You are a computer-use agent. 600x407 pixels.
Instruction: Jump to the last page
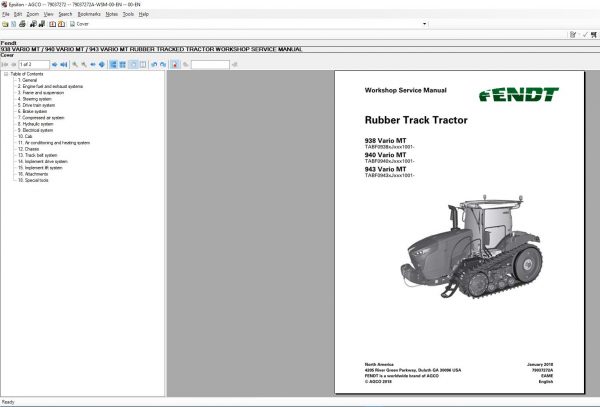pyautogui.click(x=62, y=64)
